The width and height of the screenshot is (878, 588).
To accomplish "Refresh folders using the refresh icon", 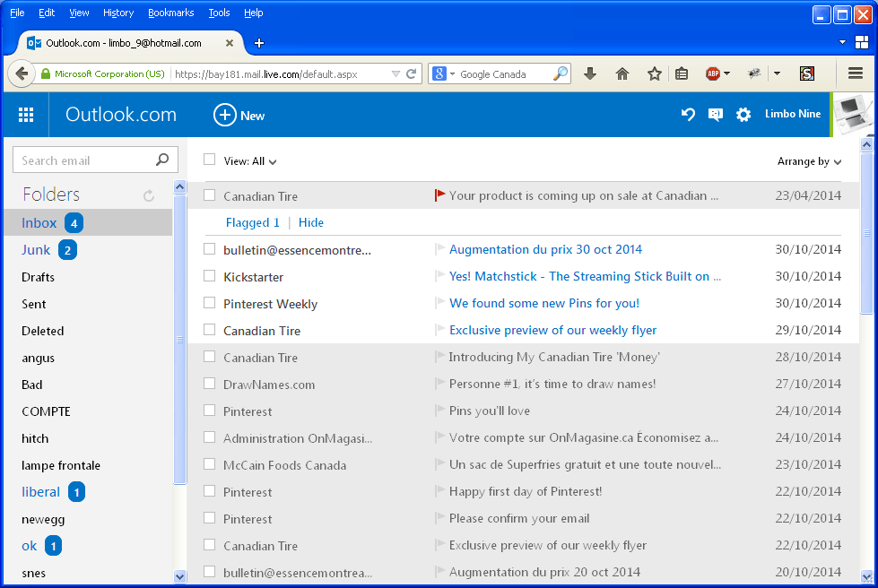I will 149,194.
